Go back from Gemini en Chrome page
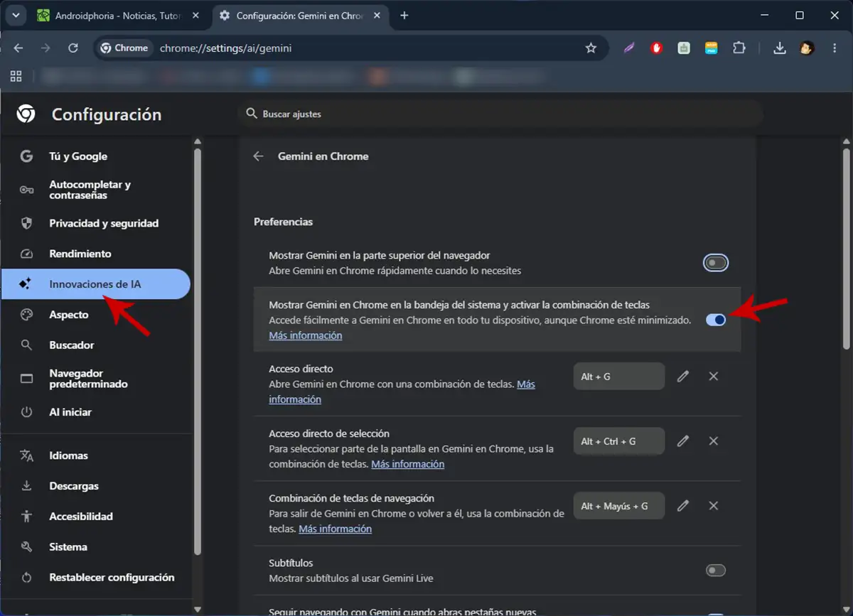 click(259, 156)
